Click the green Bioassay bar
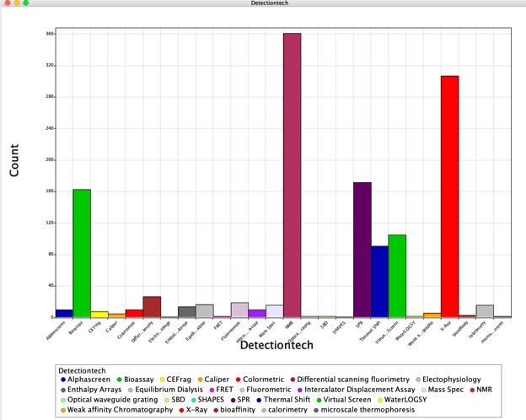The height and width of the screenshot is (420, 526). pyautogui.click(x=82, y=253)
